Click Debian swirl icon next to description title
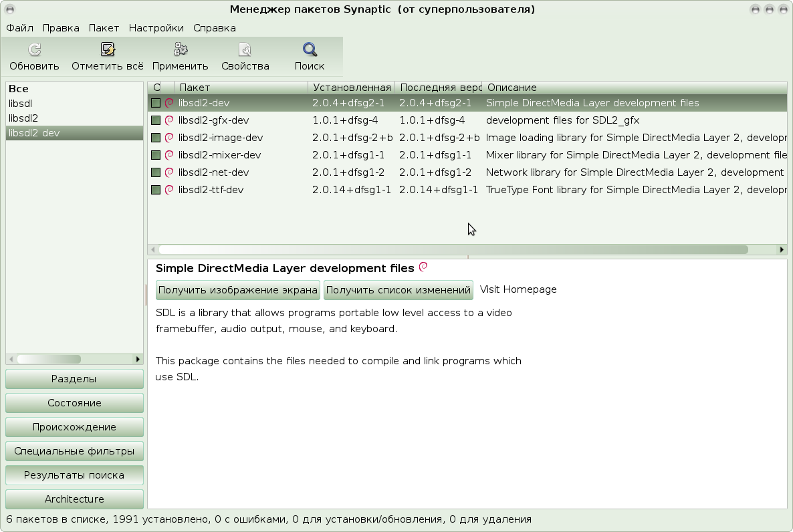Image resolution: width=793 pixels, height=532 pixels. tap(423, 267)
